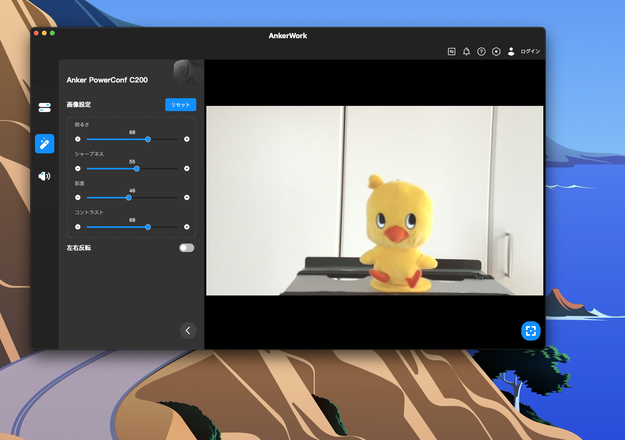625x440 pixels.
Task: Click the webcam product thumbnail image
Action: (187, 72)
